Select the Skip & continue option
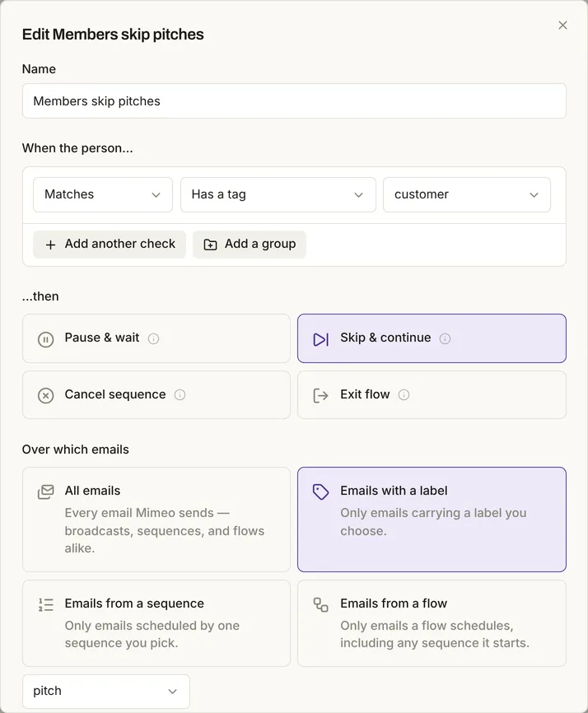 (432, 338)
